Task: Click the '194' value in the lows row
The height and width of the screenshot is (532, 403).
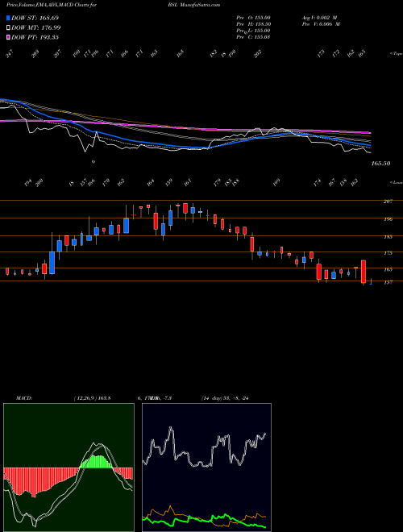Action: [28, 182]
